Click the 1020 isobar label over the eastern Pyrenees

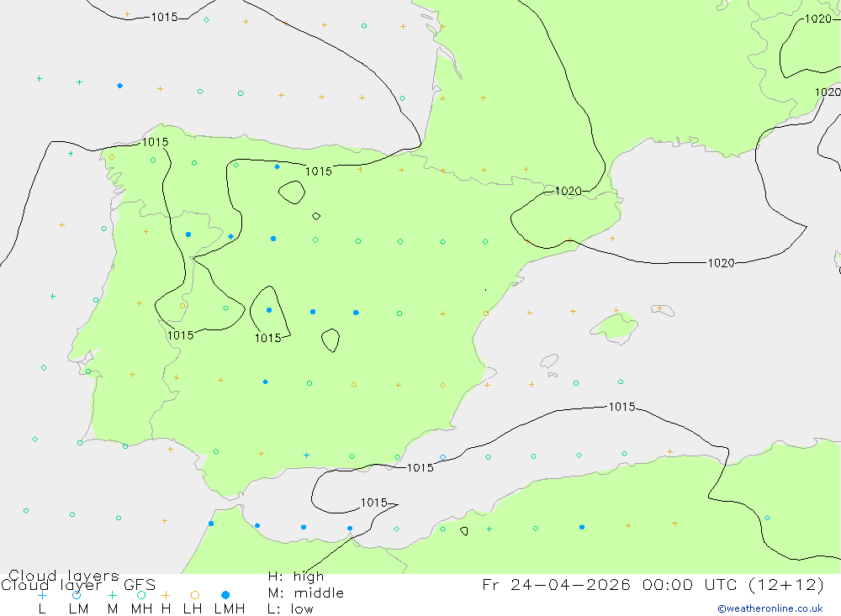[x=568, y=192]
